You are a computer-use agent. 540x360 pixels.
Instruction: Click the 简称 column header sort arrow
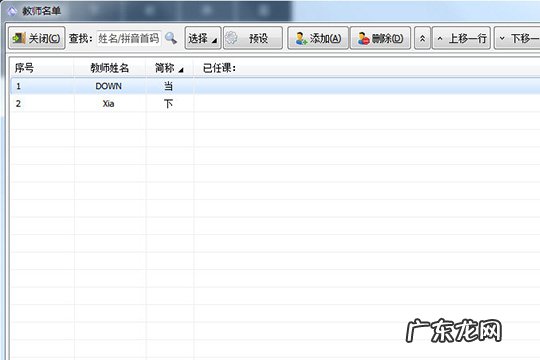point(181,70)
